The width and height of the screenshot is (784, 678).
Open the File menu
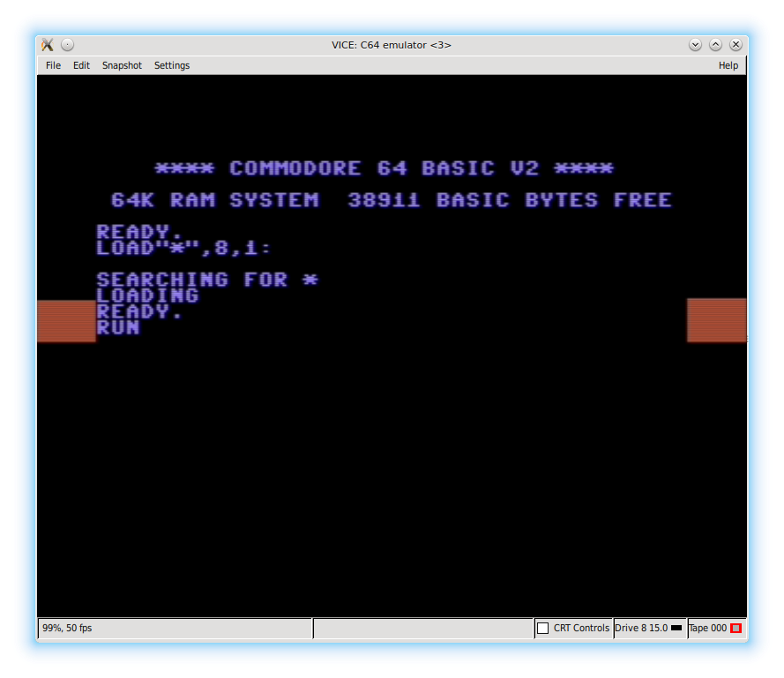click(53, 65)
